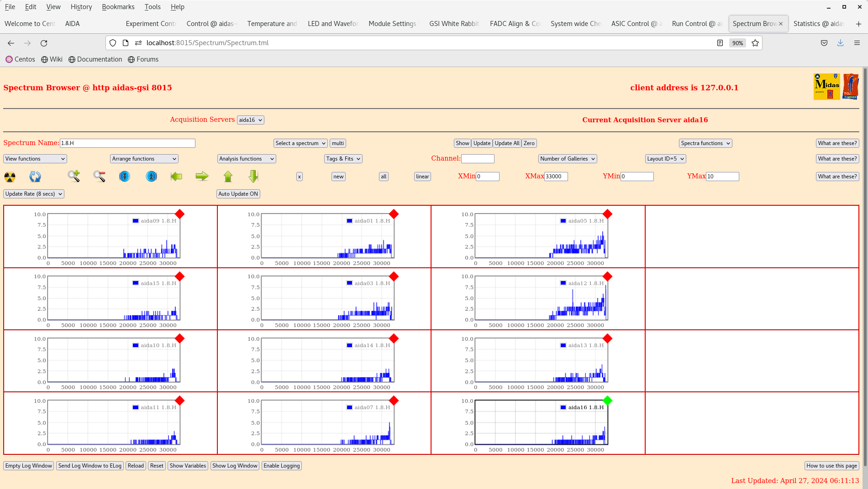Click the zoom out magnifier icon
Image resolution: width=868 pixels, height=489 pixels.
coord(99,176)
